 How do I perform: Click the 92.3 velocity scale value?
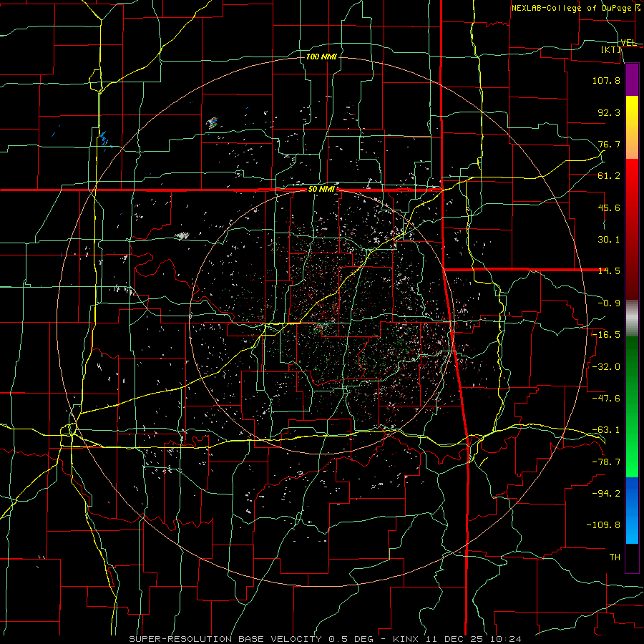click(609, 112)
